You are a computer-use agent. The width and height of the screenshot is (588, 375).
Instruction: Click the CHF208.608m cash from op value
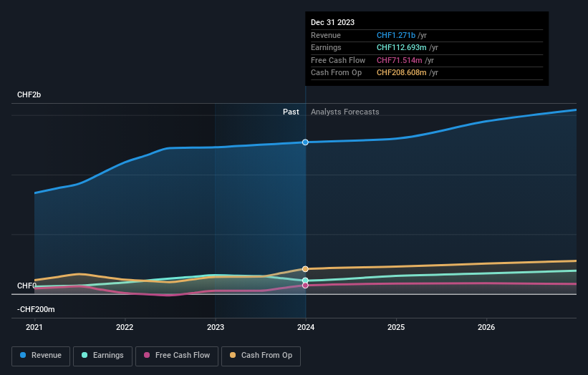[x=401, y=73]
